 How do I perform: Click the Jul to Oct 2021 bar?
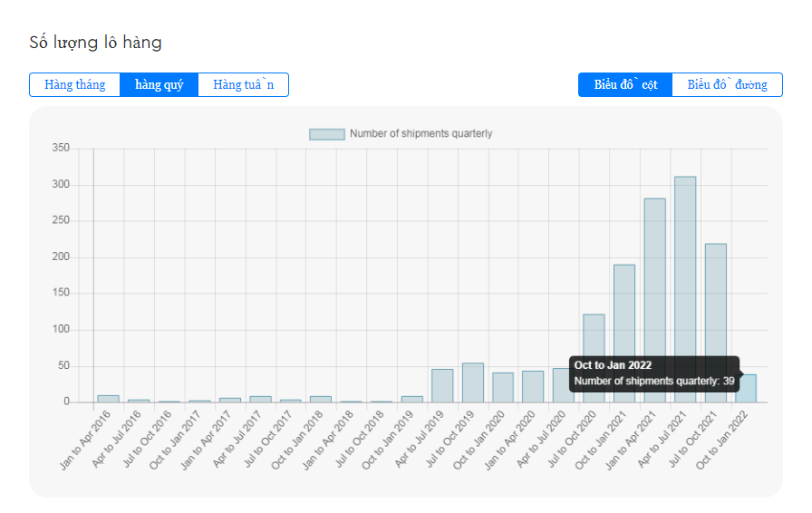point(715,323)
